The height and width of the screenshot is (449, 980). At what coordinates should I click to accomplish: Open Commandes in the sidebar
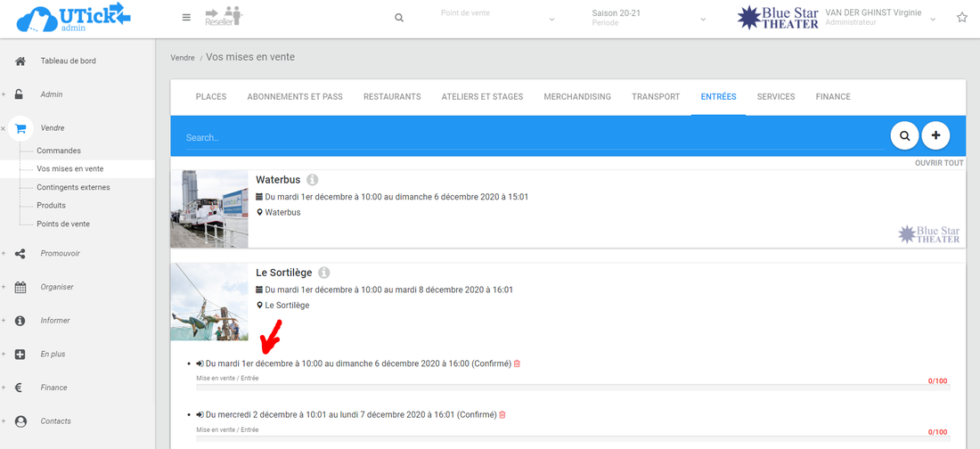pyautogui.click(x=59, y=151)
